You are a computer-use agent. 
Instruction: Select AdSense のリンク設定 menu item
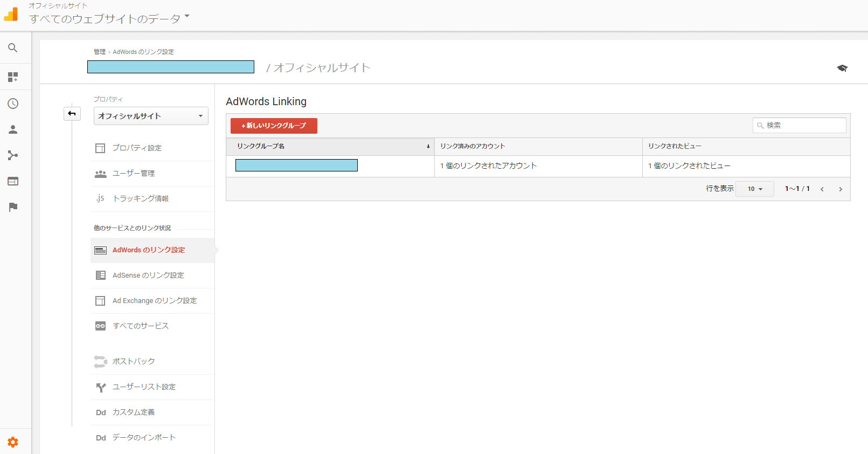[152, 276]
